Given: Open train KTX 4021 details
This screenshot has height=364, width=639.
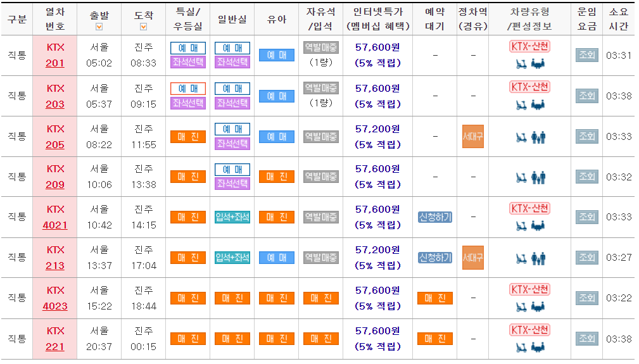Looking at the screenshot, I should click(x=55, y=225).
